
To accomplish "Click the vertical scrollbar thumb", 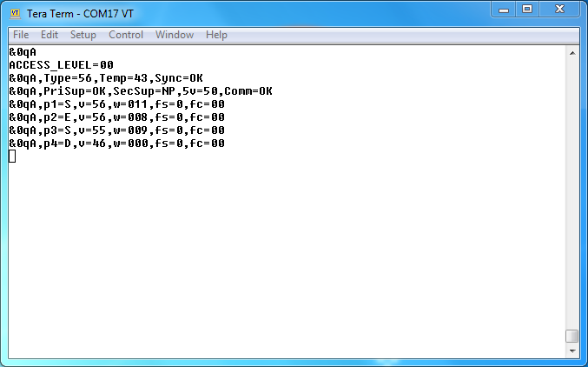I will 571,337.
